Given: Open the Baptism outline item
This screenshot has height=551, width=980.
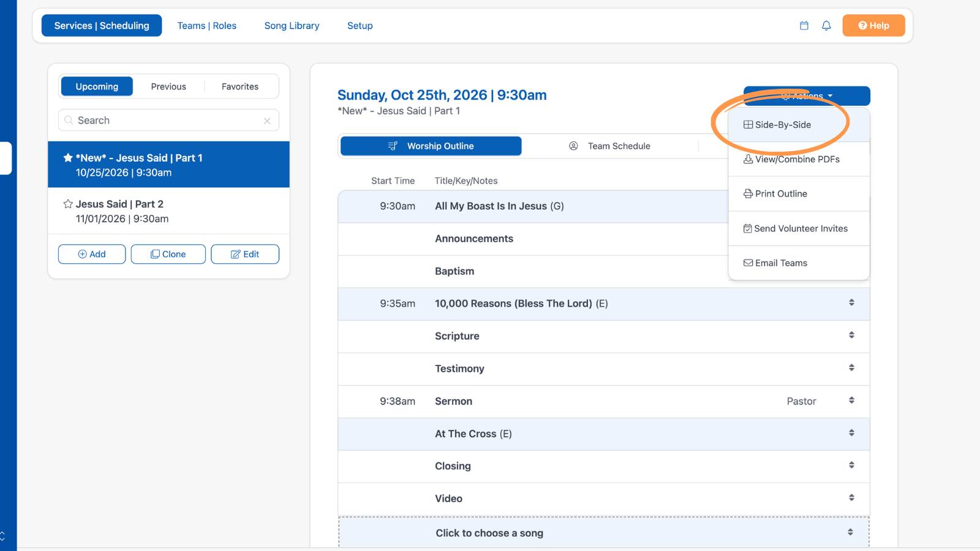Looking at the screenshot, I should [x=454, y=271].
